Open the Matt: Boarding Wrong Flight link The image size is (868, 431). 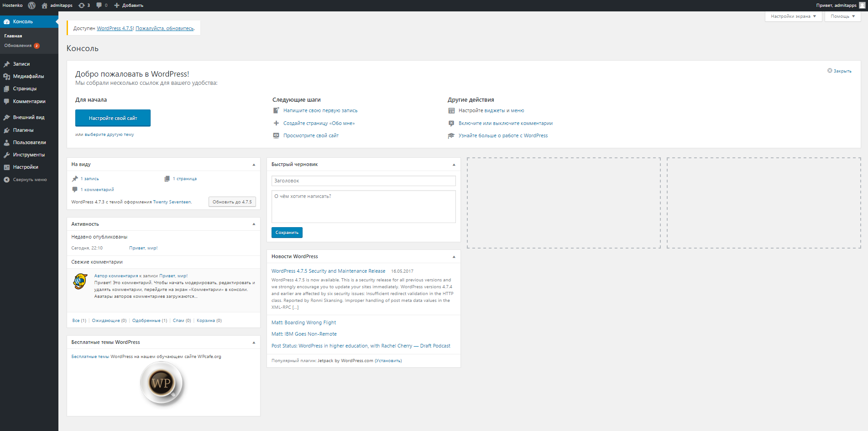click(303, 322)
